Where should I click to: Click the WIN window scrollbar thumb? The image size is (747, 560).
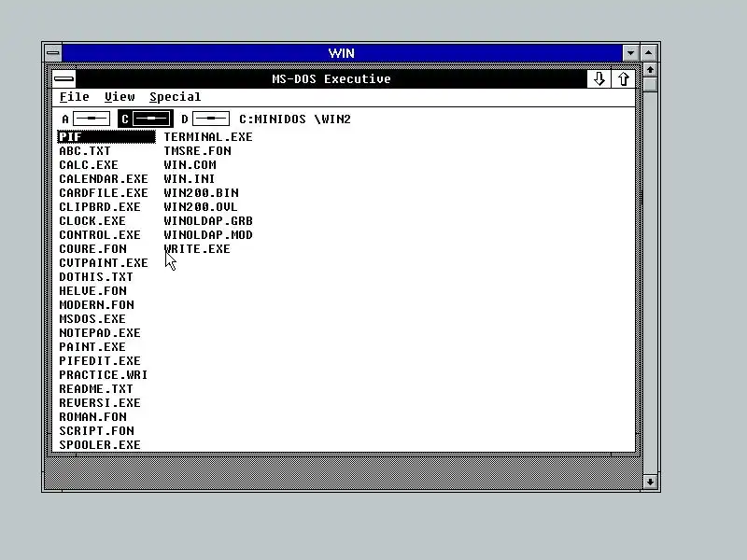650,84
